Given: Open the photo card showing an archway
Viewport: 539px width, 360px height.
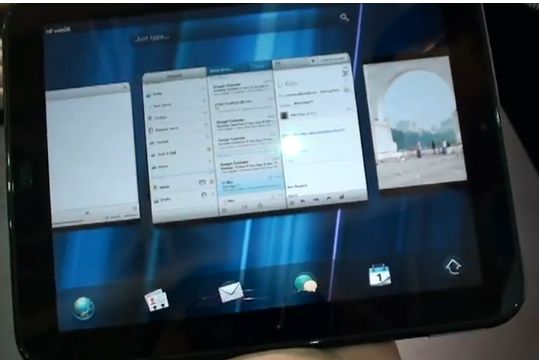Looking at the screenshot, I should coord(415,122).
